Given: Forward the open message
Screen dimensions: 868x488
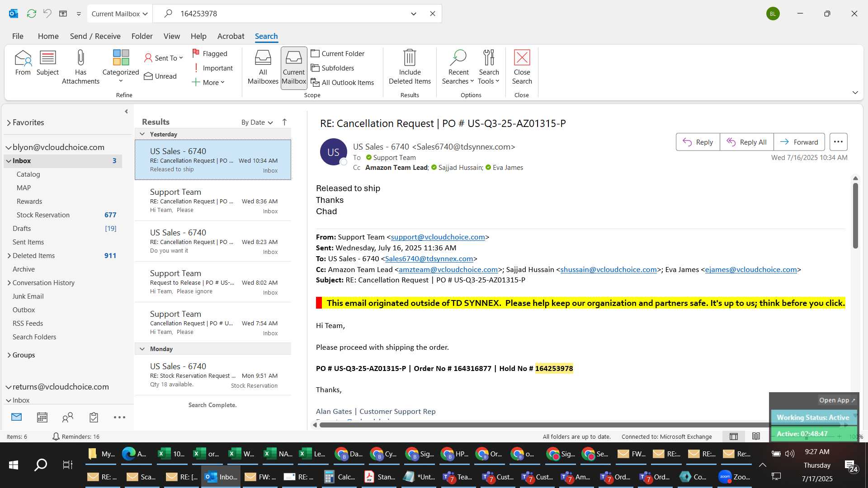Looking at the screenshot, I should click(799, 142).
